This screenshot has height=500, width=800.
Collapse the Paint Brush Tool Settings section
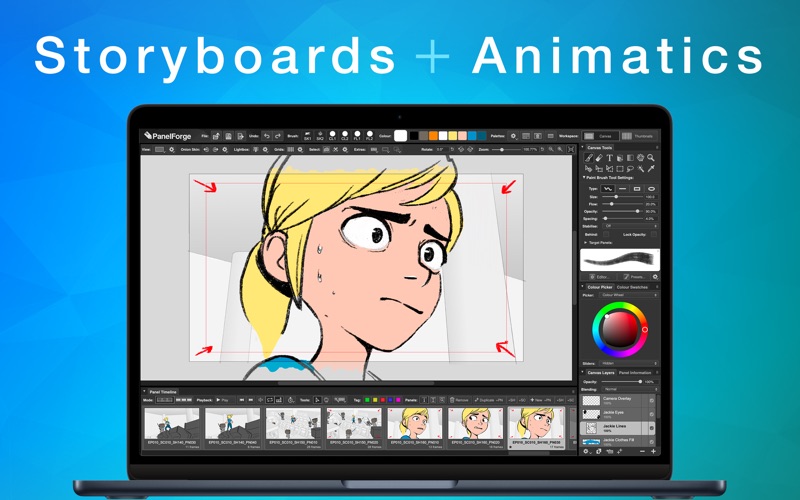pos(584,178)
